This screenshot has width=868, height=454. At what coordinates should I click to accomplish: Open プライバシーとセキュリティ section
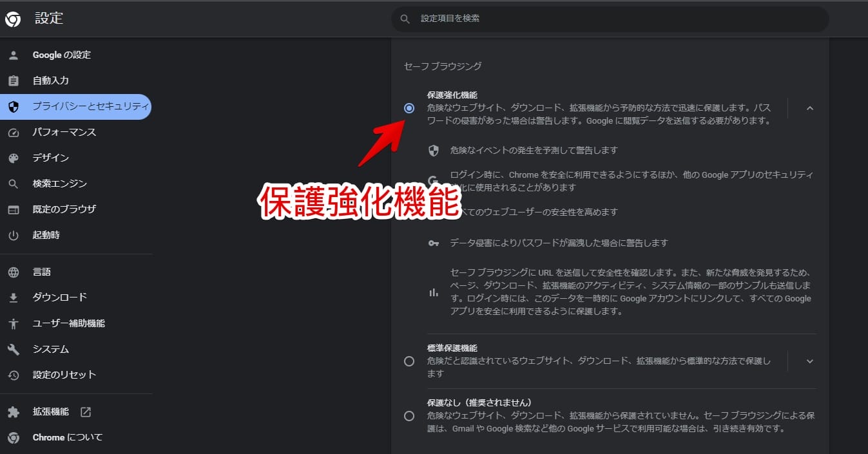click(x=75, y=106)
